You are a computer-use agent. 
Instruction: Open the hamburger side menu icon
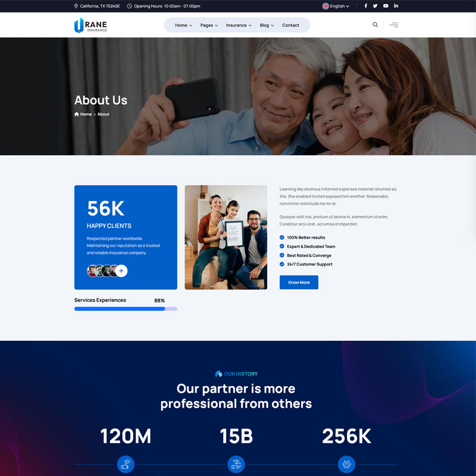point(394,25)
